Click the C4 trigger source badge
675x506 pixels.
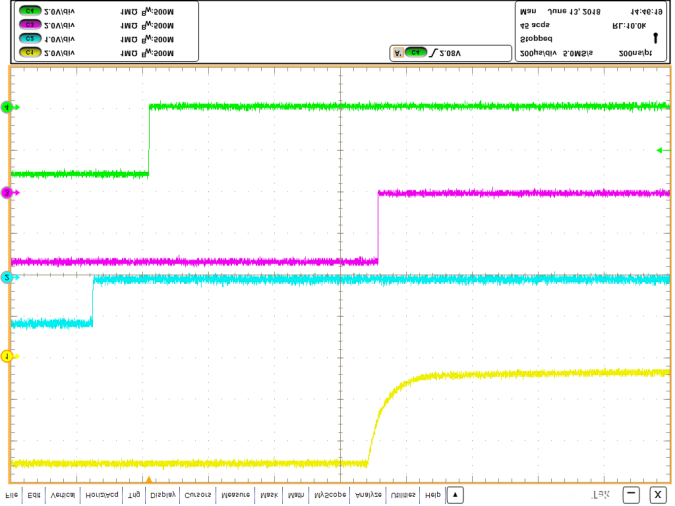(415, 53)
